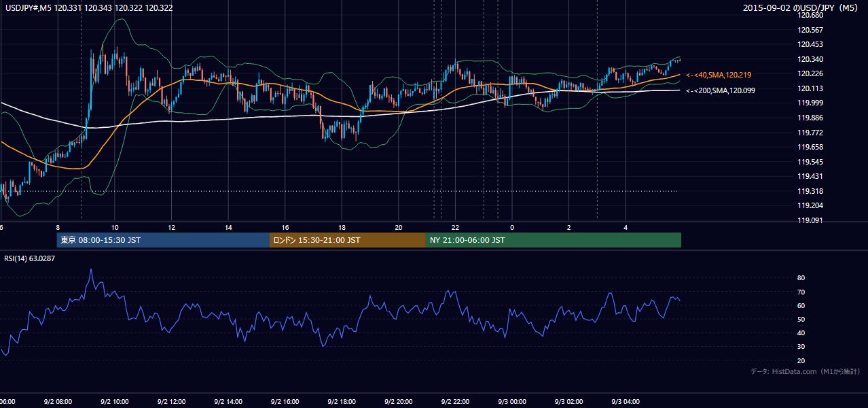Image resolution: width=868 pixels, height=408 pixels.
Task: Click price level 120.226 on axis
Action: 810,73
